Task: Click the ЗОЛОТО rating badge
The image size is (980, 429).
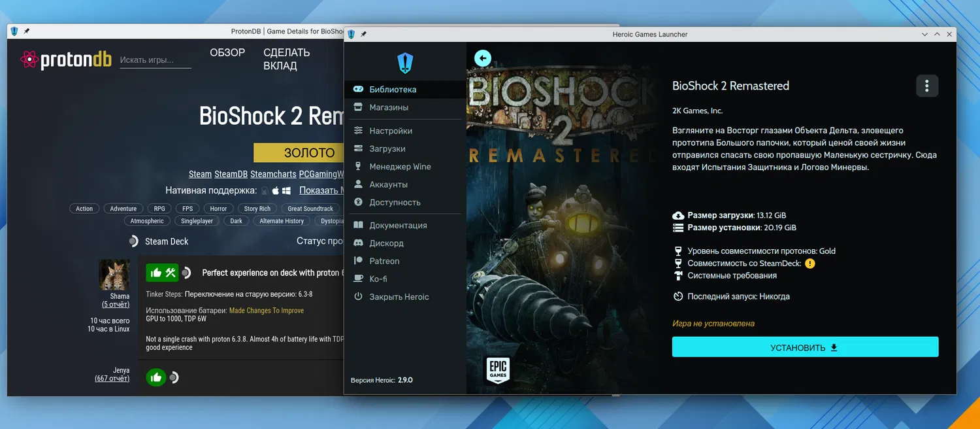Action: pos(299,152)
